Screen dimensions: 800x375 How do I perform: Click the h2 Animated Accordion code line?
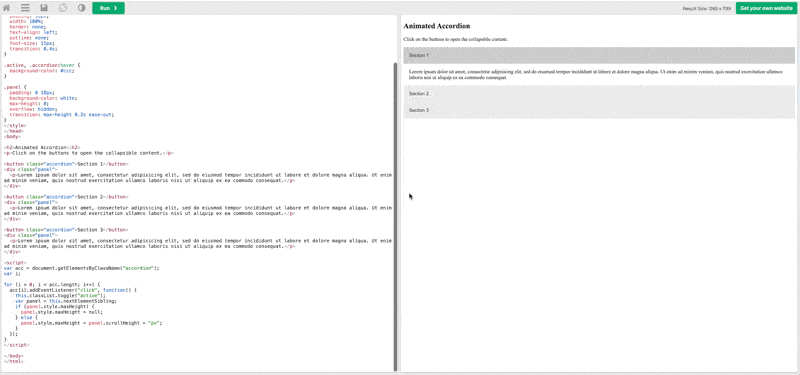coord(42,147)
